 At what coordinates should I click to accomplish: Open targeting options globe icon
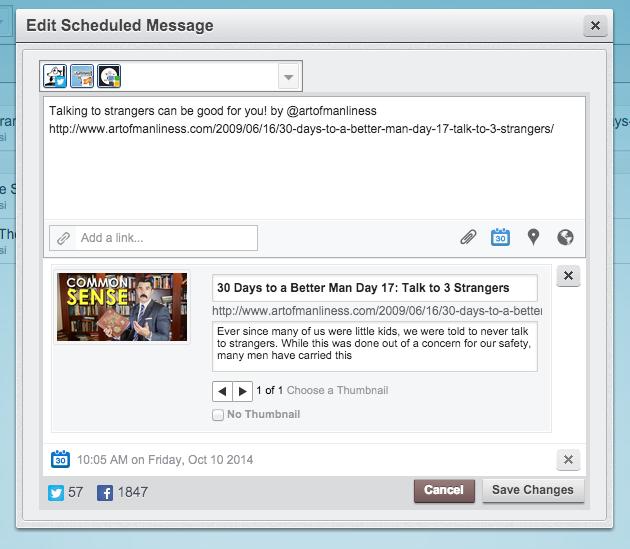565,237
